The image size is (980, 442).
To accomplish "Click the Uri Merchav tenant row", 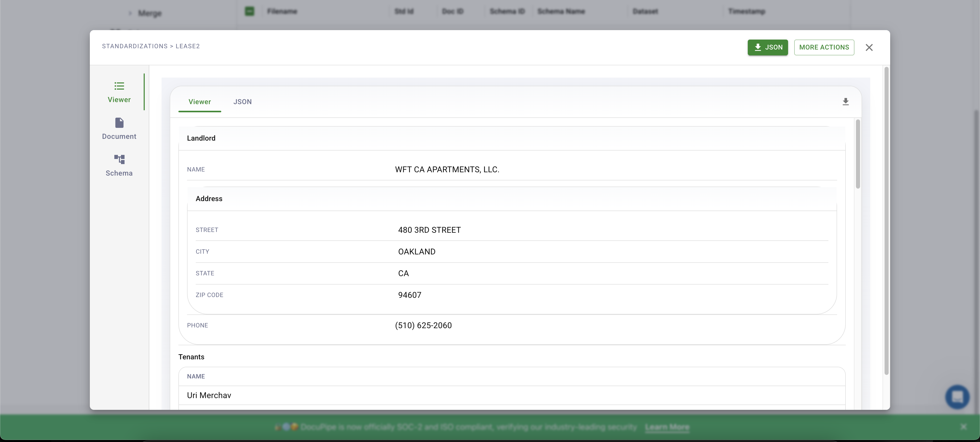I will [x=209, y=395].
